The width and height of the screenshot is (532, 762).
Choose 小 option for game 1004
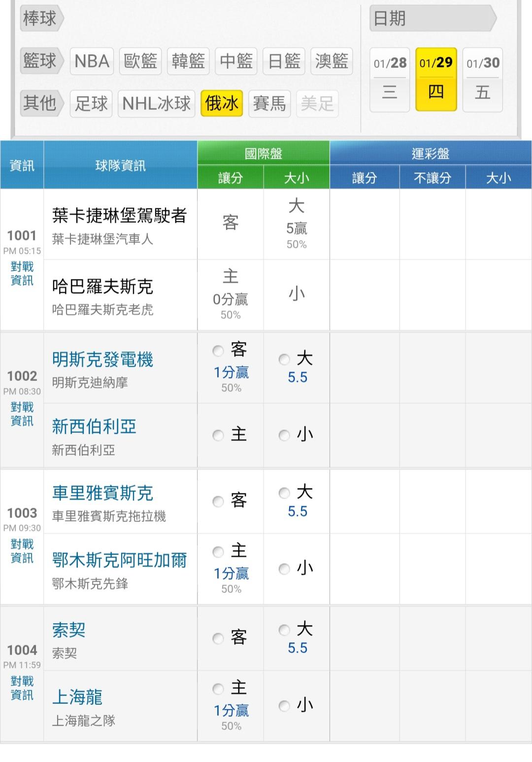click(284, 706)
